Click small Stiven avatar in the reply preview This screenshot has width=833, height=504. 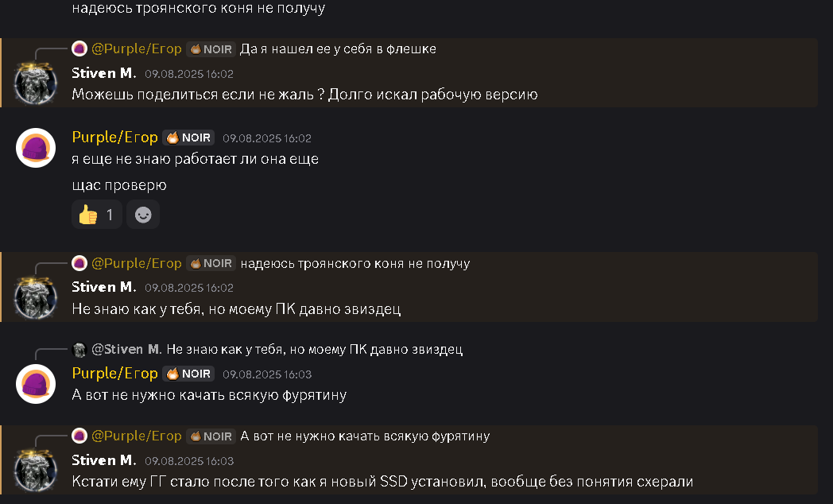click(79, 350)
